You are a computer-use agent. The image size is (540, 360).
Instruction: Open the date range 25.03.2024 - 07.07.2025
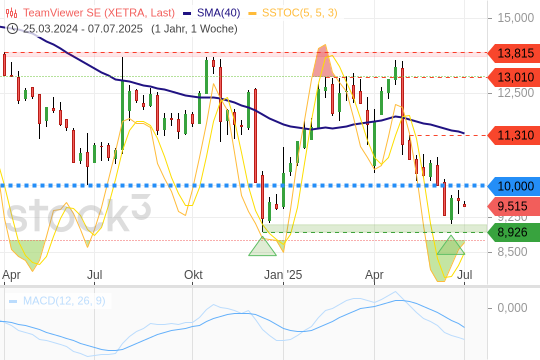83,29
